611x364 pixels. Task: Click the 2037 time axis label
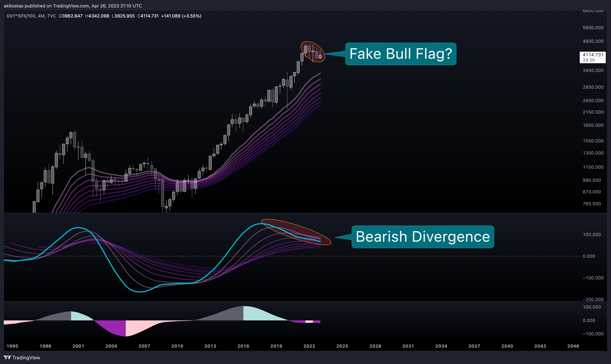click(474, 346)
